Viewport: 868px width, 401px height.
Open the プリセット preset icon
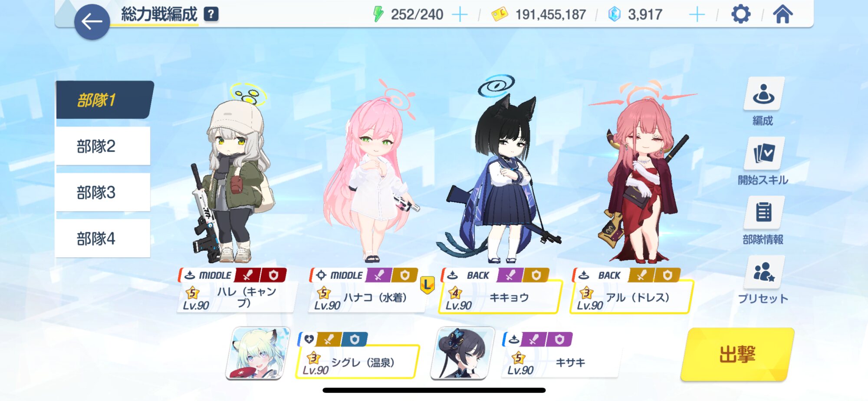point(763,272)
